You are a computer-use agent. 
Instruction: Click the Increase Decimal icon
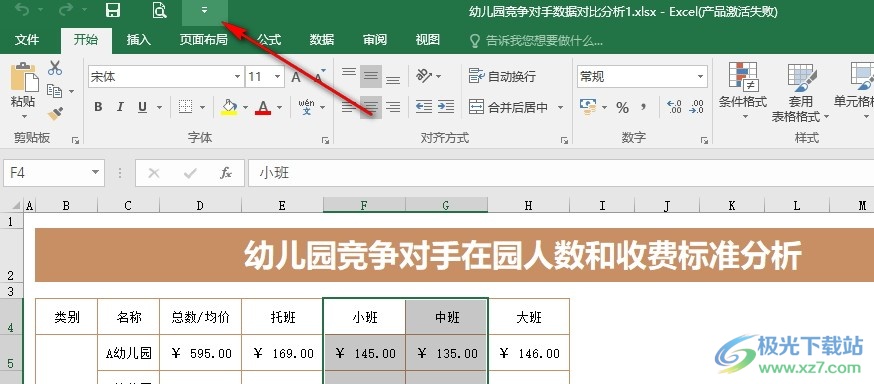[x=674, y=106]
